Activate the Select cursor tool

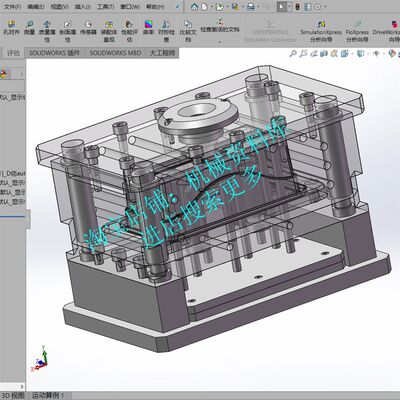click(282, 7)
